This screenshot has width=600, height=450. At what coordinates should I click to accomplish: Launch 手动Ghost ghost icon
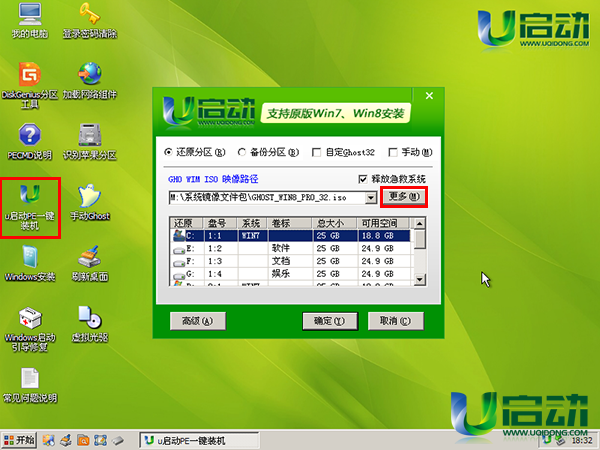(90, 202)
